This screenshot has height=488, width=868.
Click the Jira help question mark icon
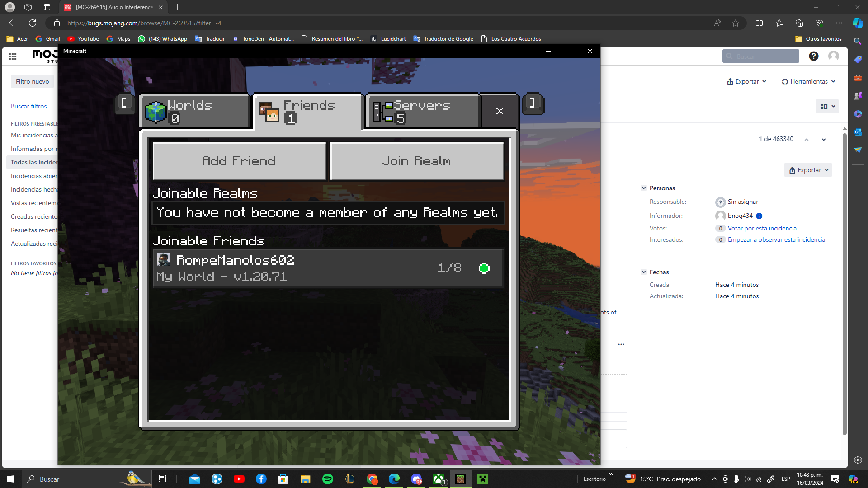[813, 56]
